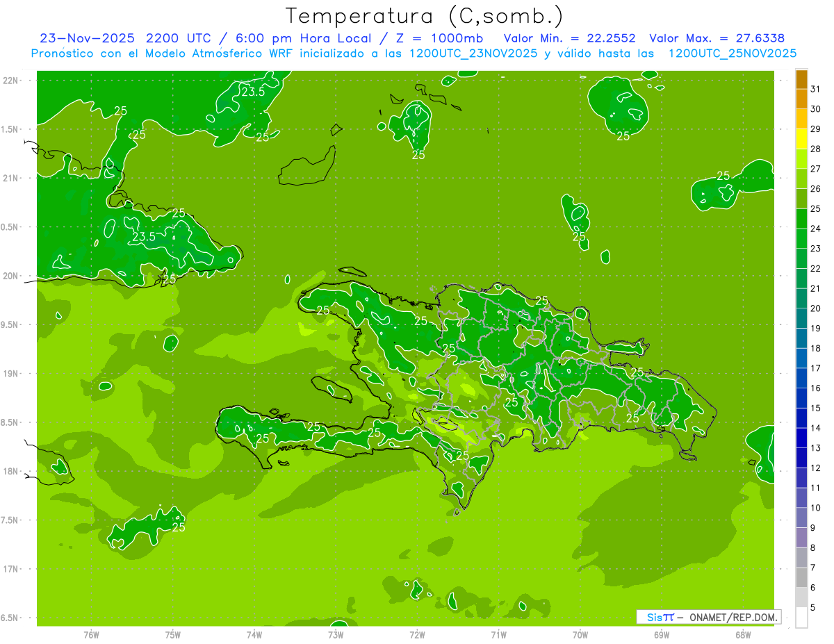The image size is (834, 644).
Task: Click the '76W' longitude label
Action: pyautogui.click(x=91, y=635)
